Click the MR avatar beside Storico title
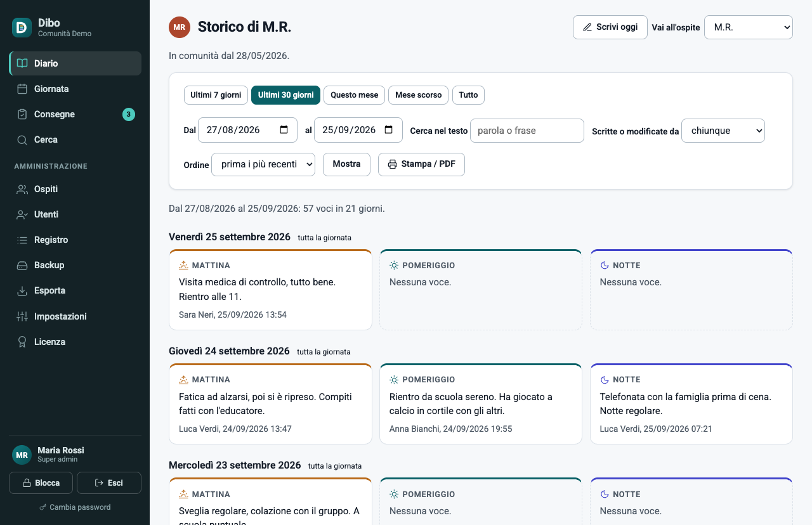 click(x=180, y=27)
